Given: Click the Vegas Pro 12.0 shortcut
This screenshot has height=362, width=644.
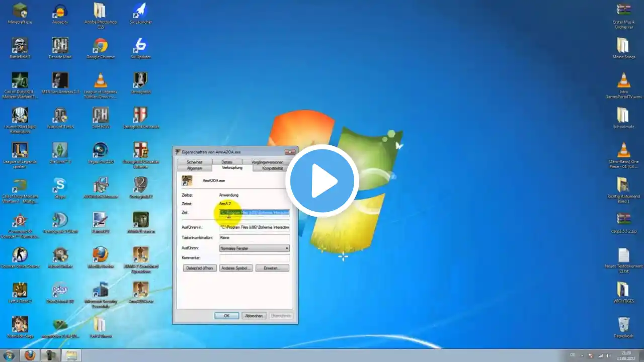Looking at the screenshot, I should 100,151.
